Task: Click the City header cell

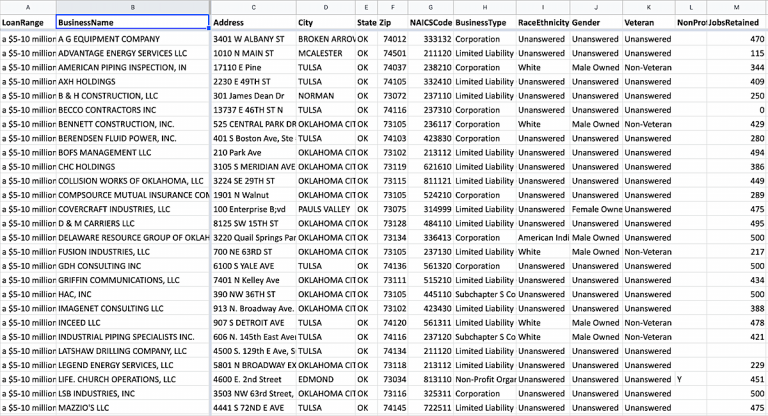Action: tap(326, 22)
